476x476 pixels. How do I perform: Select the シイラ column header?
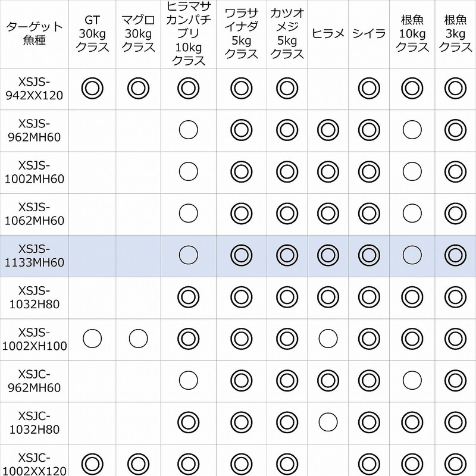point(369,33)
